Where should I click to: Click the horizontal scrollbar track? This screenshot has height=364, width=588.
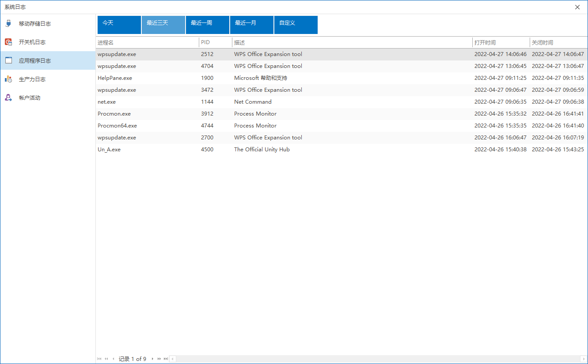[x=378, y=359]
